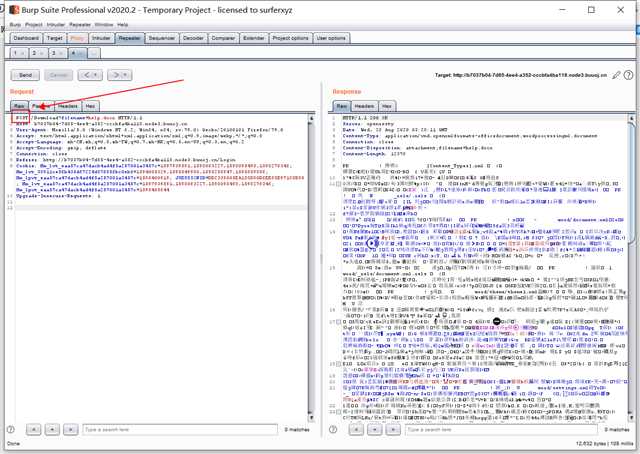Switch to the Proxy tab
This screenshot has width=640, height=454.
(77, 38)
